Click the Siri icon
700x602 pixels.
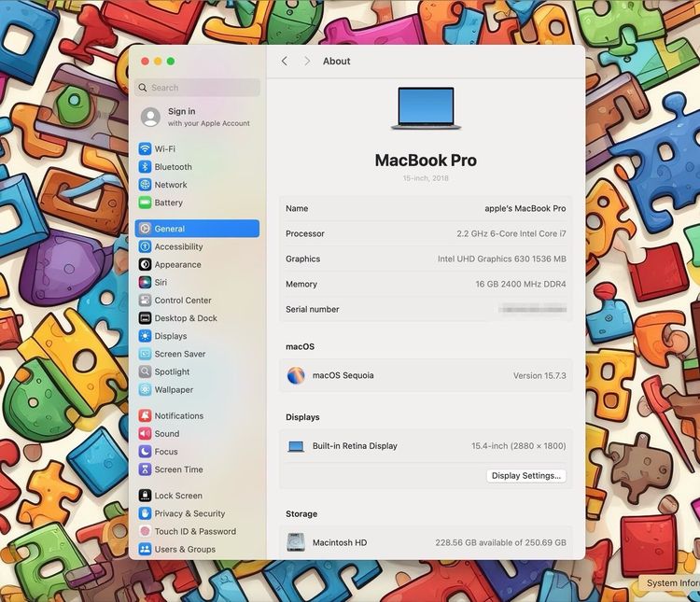(145, 282)
